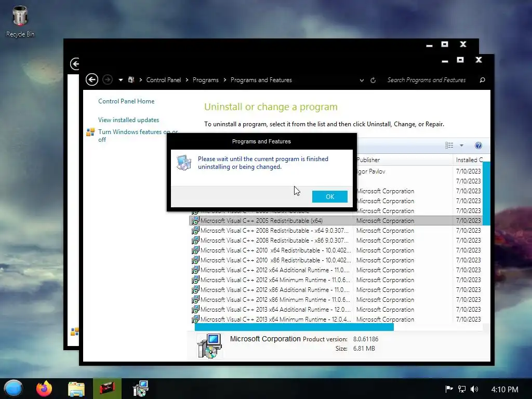
Task: Select Control Panel breadcrumb
Action: [164, 79]
